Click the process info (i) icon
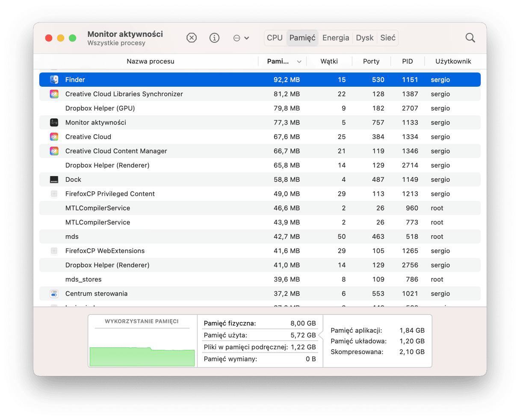Image resolution: width=520 pixels, height=420 pixels. tap(214, 38)
